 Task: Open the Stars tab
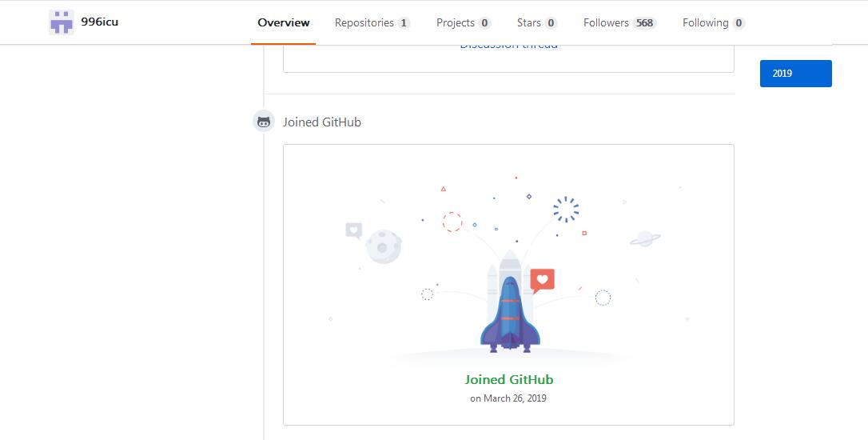point(537,22)
